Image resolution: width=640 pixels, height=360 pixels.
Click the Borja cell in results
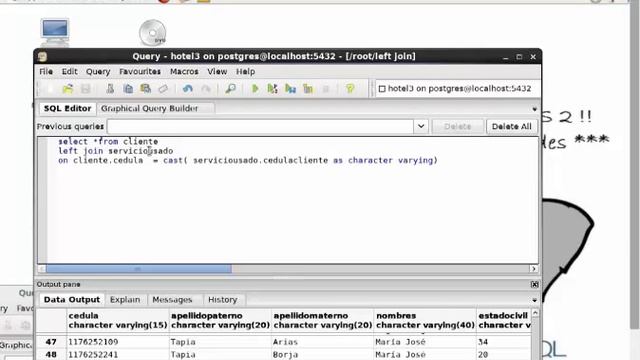click(322, 354)
